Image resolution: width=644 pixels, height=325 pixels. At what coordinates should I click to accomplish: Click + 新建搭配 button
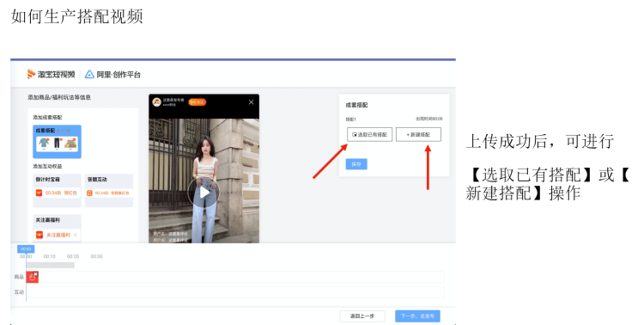coord(418,134)
